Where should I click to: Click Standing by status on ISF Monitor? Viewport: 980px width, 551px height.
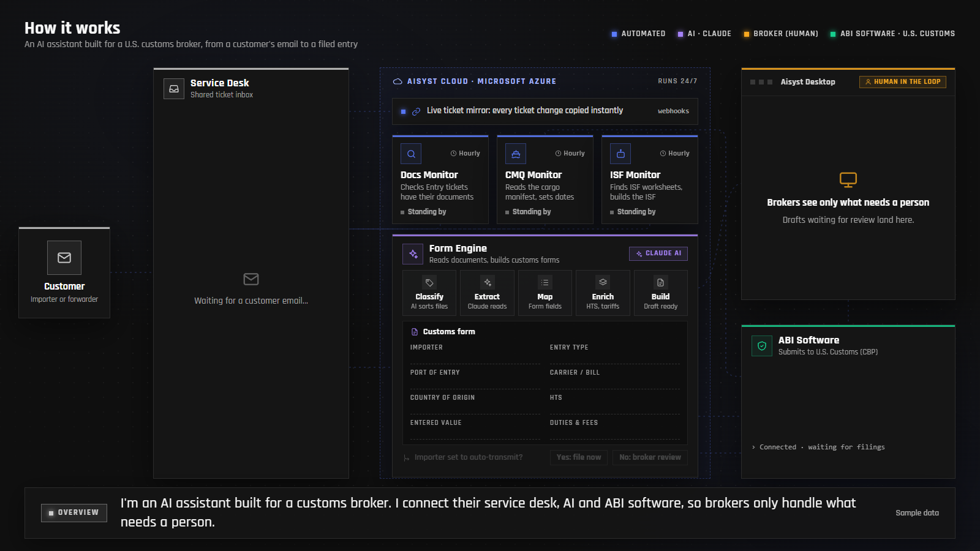(x=633, y=212)
